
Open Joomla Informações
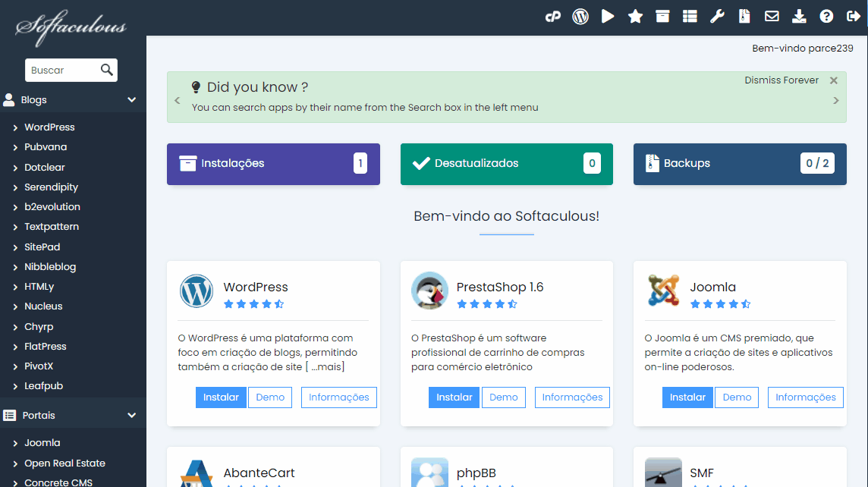pos(806,397)
